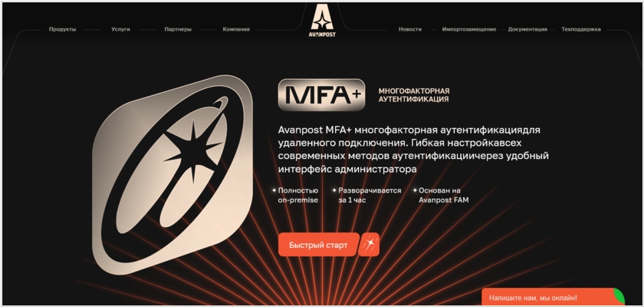The width and height of the screenshot is (644, 307).
Task: Click the Avanpost FAM text
Action: pos(444,200)
